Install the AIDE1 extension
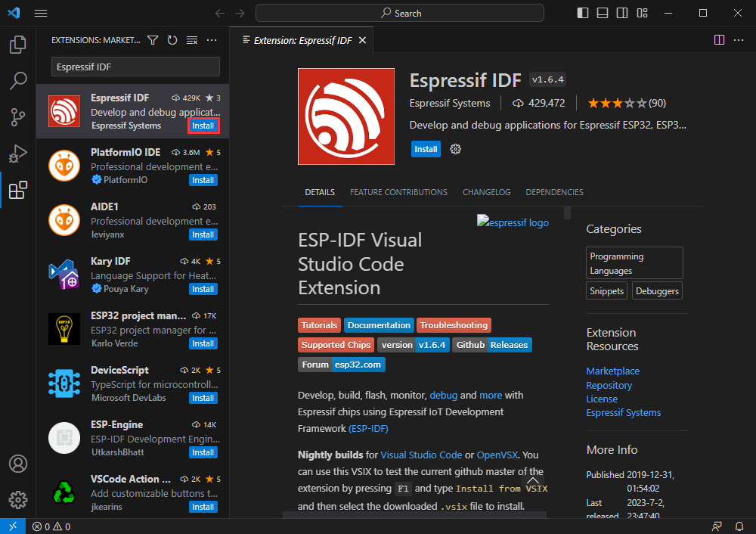Image resolution: width=756 pixels, height=534 pixels. click(203, 234)
